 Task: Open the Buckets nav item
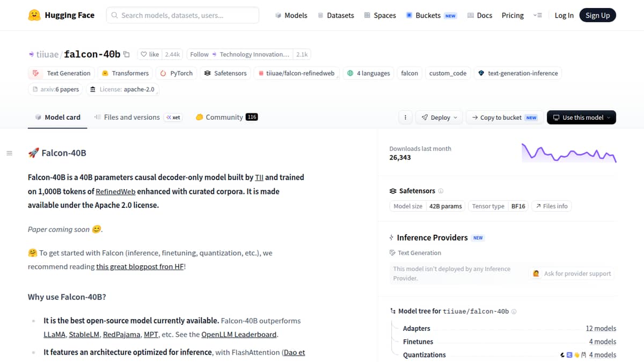click(x=431, y=16)
